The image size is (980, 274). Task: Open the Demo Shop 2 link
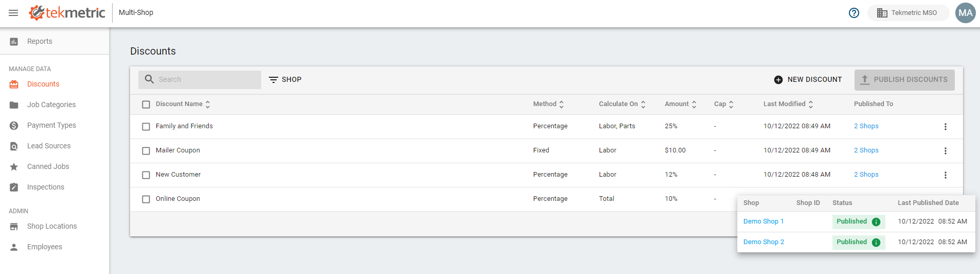(x=764, y=242)
